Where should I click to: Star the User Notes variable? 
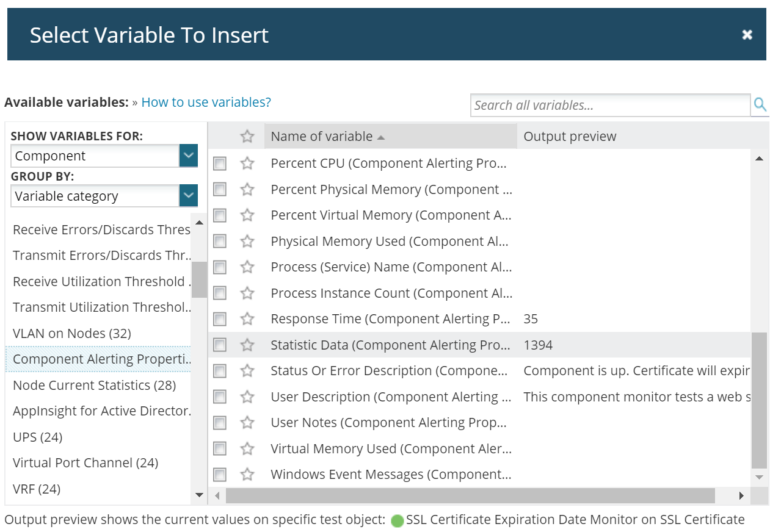tap(247, 423)
